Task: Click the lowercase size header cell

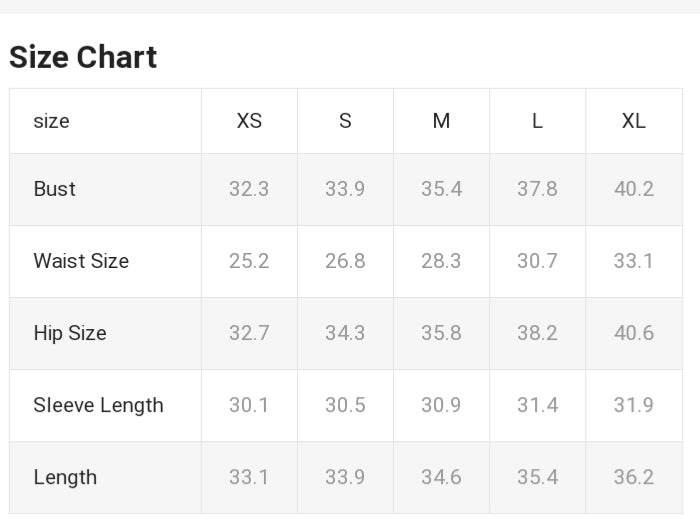Action: coord(52,121)
